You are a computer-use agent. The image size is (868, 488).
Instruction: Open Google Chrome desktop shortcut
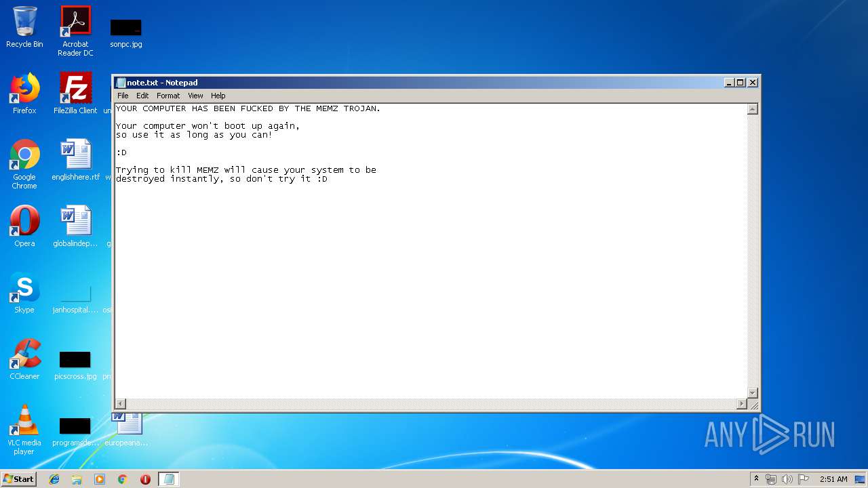pyautogui.click(x=24, y=164)
